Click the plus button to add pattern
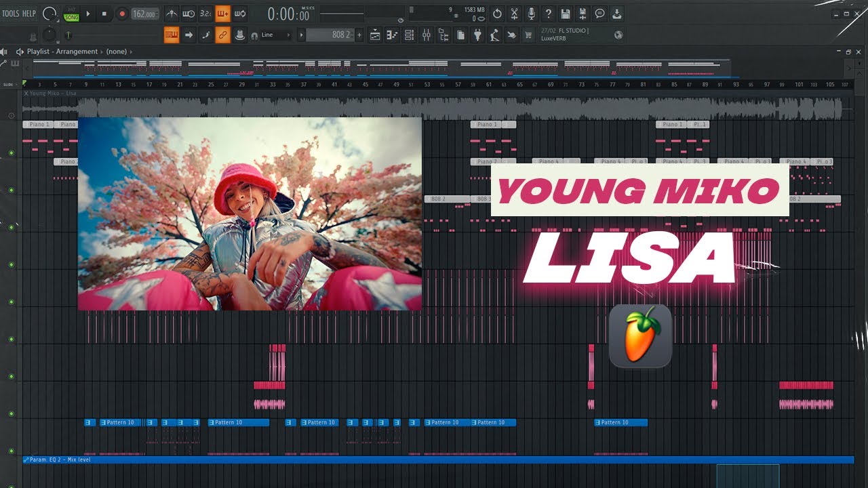The image size is (868, 488). point(359,35)
